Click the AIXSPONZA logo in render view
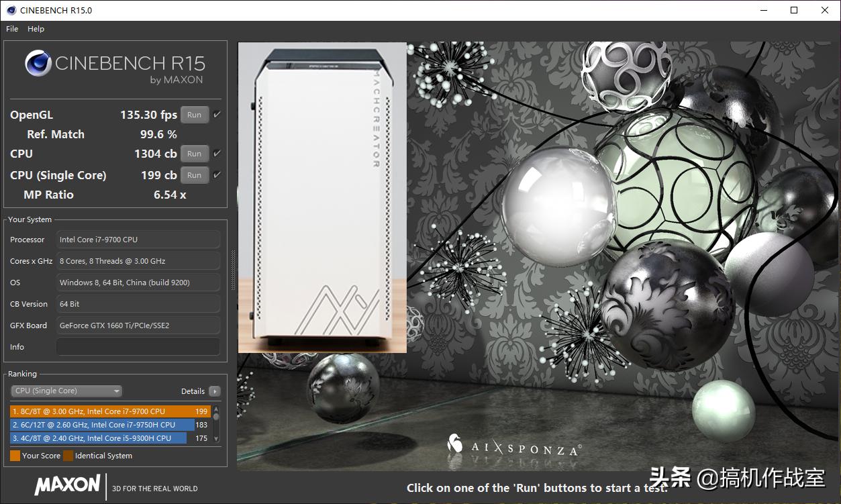 tap(513, 446)
